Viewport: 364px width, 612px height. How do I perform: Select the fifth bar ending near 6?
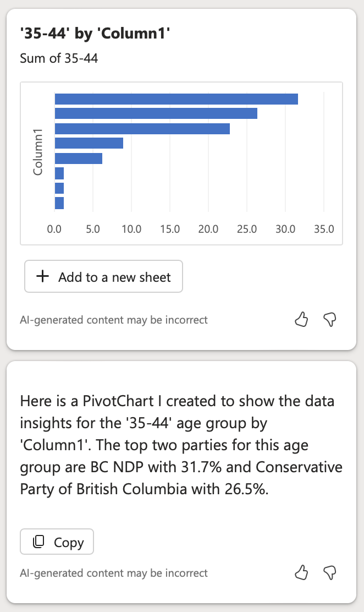click(79, 159)
